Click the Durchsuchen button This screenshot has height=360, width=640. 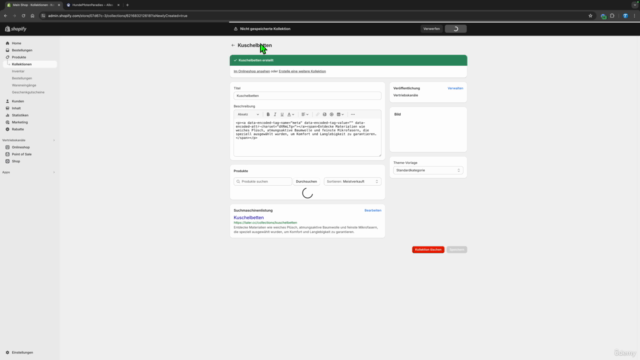click(306, 181)
